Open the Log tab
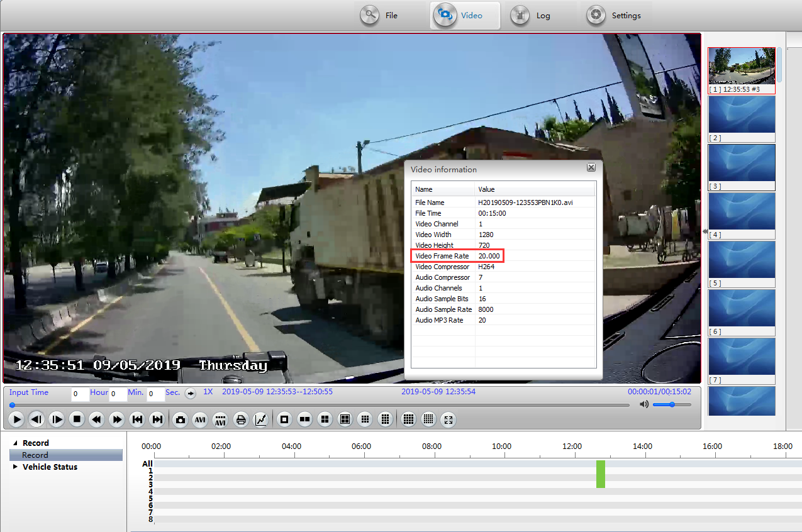Screen dimensions: 802x532 click(x=531, y=15)
